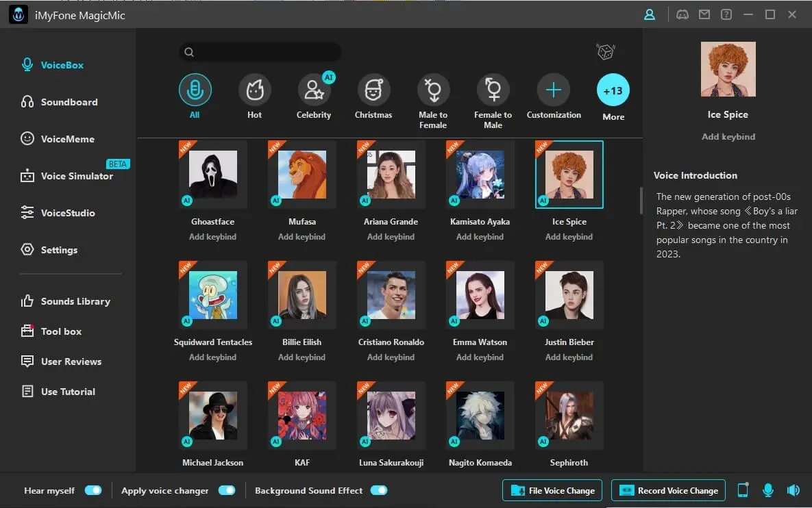Click File Voice Change button

pos(552,490)
